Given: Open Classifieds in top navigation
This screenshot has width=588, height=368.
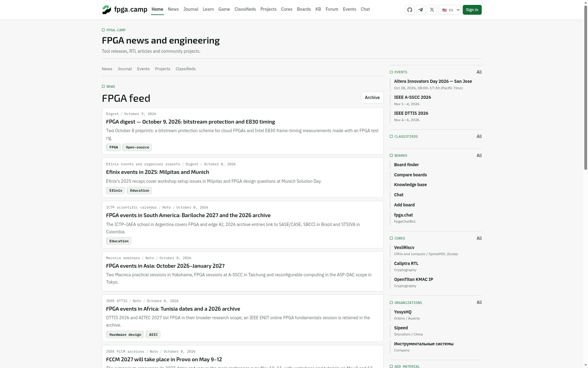Looking at the screenshot, I should point(245,9).
